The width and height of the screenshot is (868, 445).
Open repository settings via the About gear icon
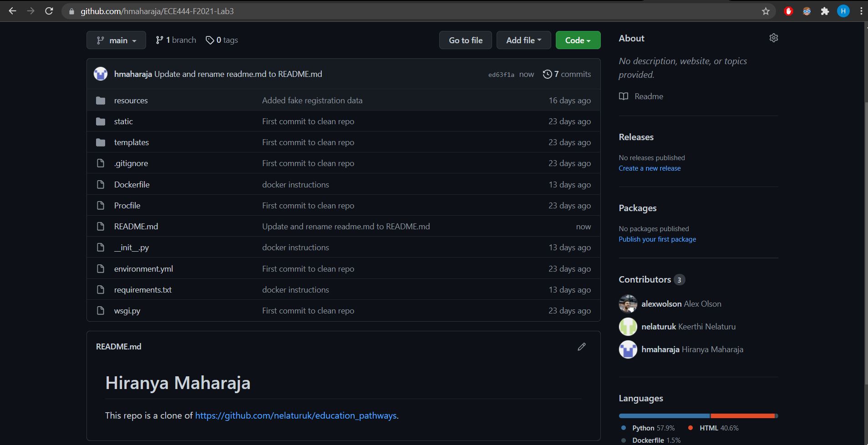click(773, 38)
